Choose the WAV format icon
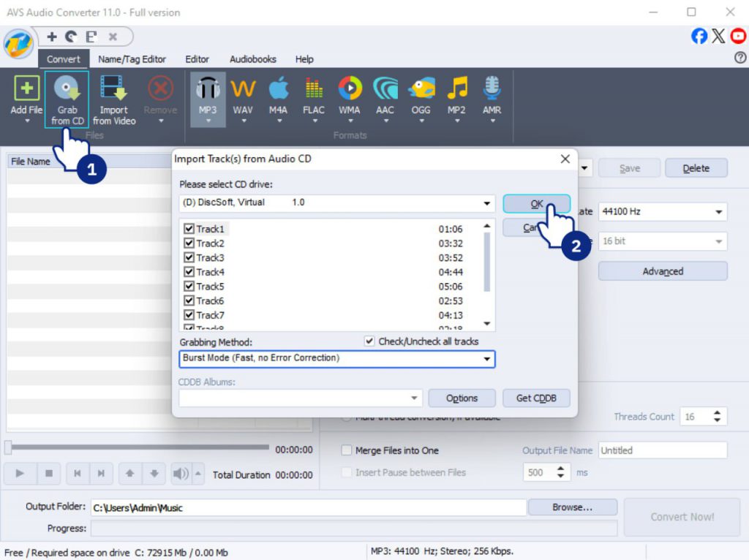The image size is (749, 560). click(x=243, y=90)
